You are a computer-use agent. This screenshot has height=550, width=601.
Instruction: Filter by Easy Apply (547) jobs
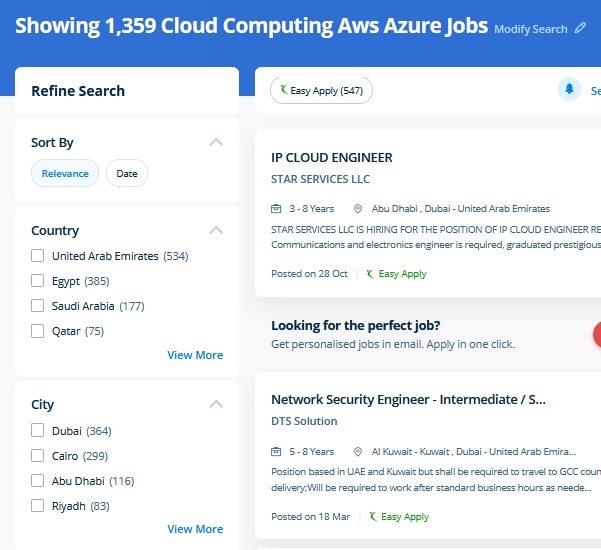tap(321, 91)
